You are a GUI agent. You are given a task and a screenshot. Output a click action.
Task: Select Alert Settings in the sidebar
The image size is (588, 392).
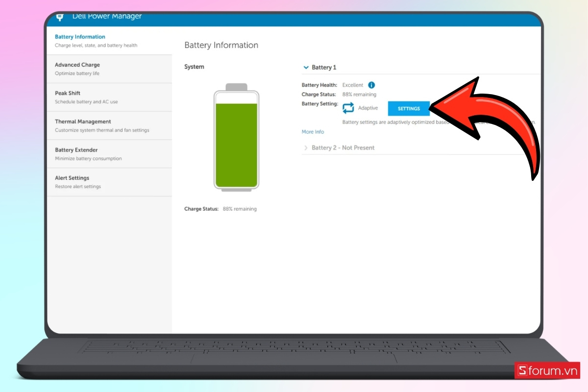click(109, 182)
